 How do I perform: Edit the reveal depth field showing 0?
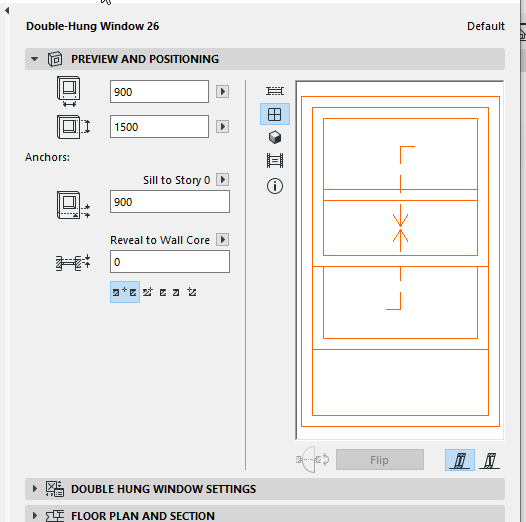(x=170, y=262)
